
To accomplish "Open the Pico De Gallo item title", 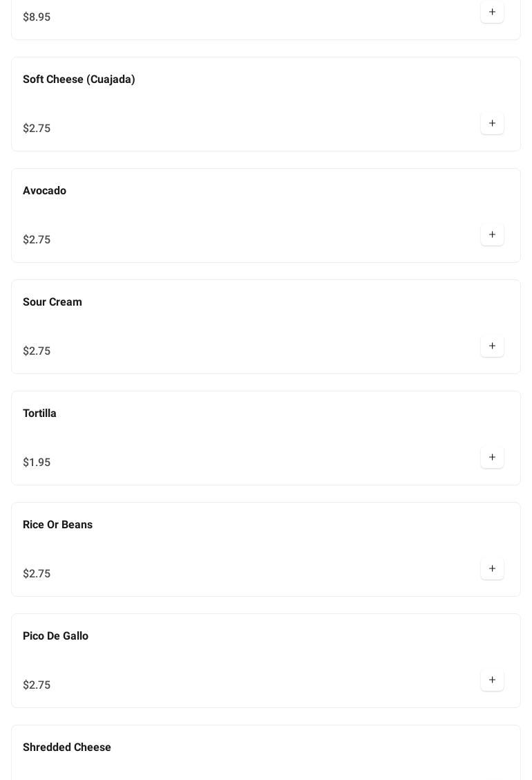I will coord(55,636).
